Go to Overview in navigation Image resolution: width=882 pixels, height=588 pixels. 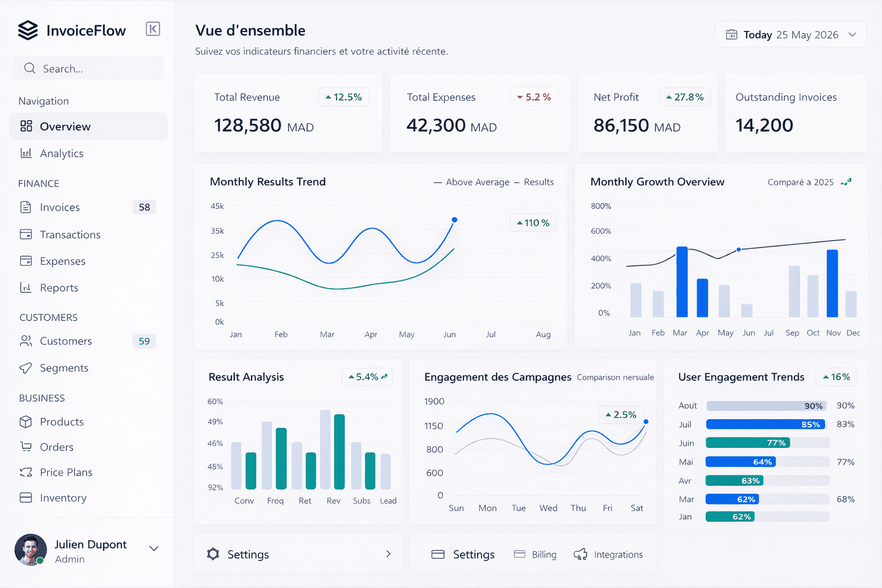point(88,126)
